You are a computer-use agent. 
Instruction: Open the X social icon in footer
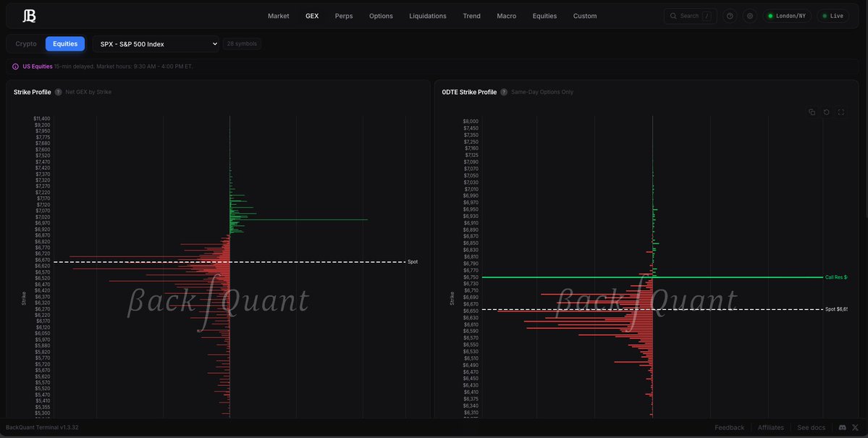[x=855, y=427]
